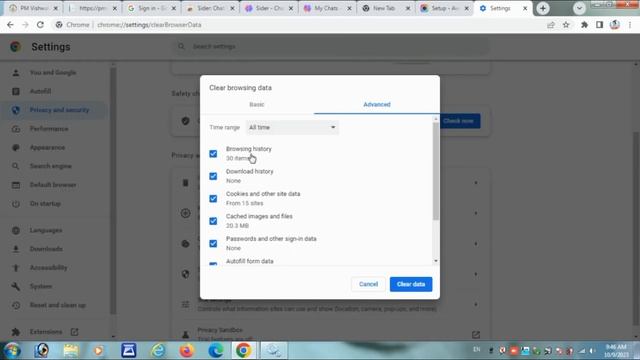640x360 pixels.
Task: Open Extensions link in sidebar
Action: pos(46,332)
